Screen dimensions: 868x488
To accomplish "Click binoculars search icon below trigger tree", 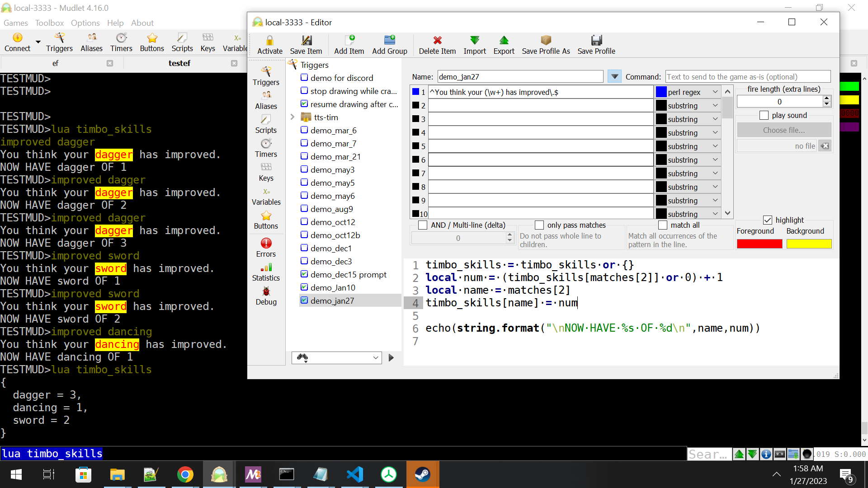I will coord(302,357).
